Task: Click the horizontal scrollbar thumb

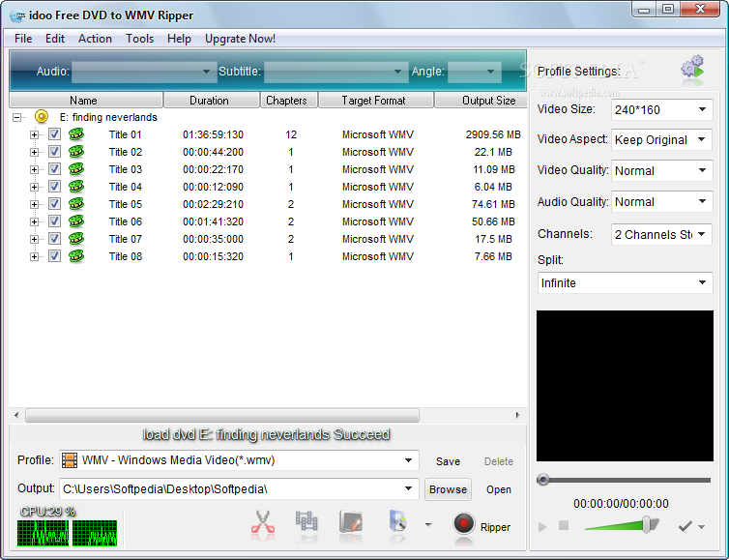Action: [x=222, y=415]
